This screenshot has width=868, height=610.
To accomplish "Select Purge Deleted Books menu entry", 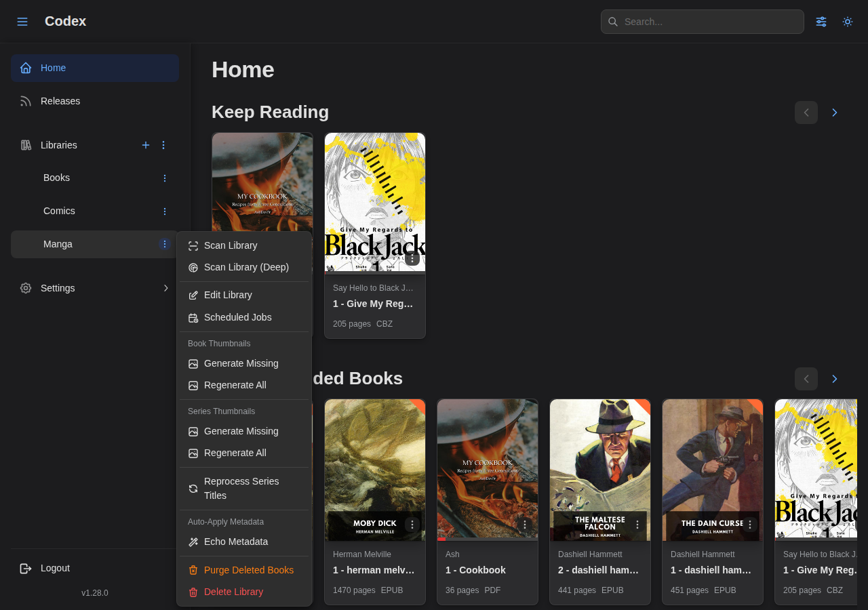I will (x=244, y=570).
